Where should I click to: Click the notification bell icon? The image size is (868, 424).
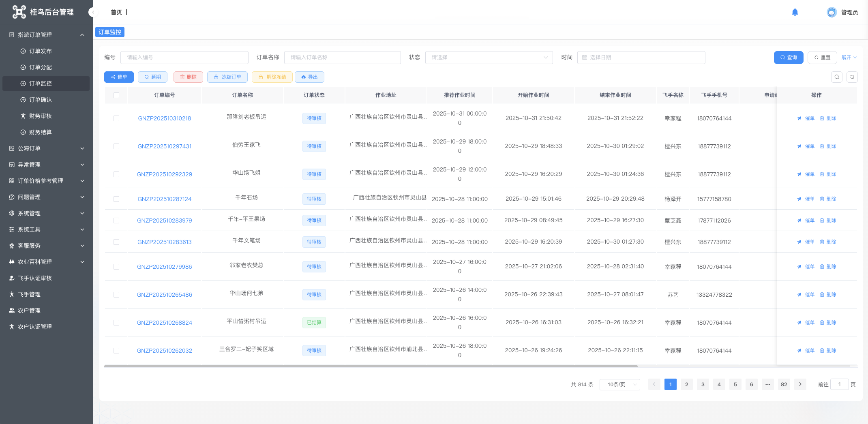pos(795,12)
